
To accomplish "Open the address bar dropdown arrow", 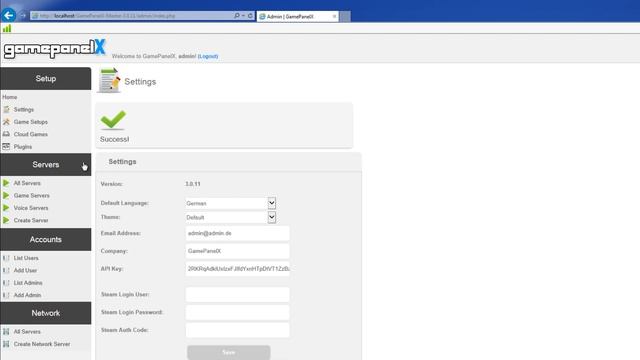I will tap(243, 16).
